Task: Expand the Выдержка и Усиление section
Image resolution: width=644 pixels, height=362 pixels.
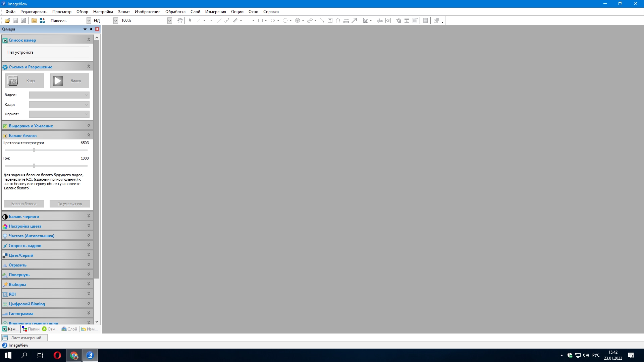Action: coord(89,125)
